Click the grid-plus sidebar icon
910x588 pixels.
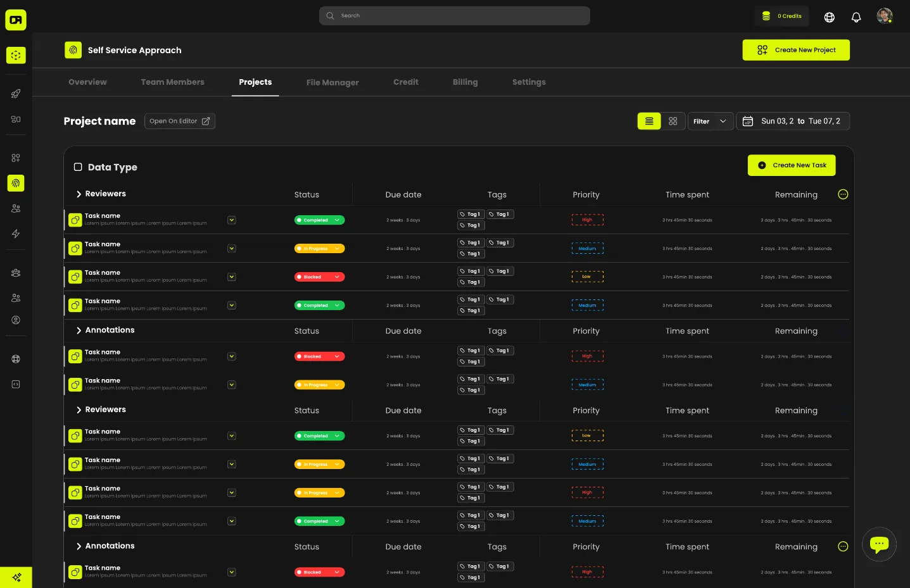(x=16, y=158)
